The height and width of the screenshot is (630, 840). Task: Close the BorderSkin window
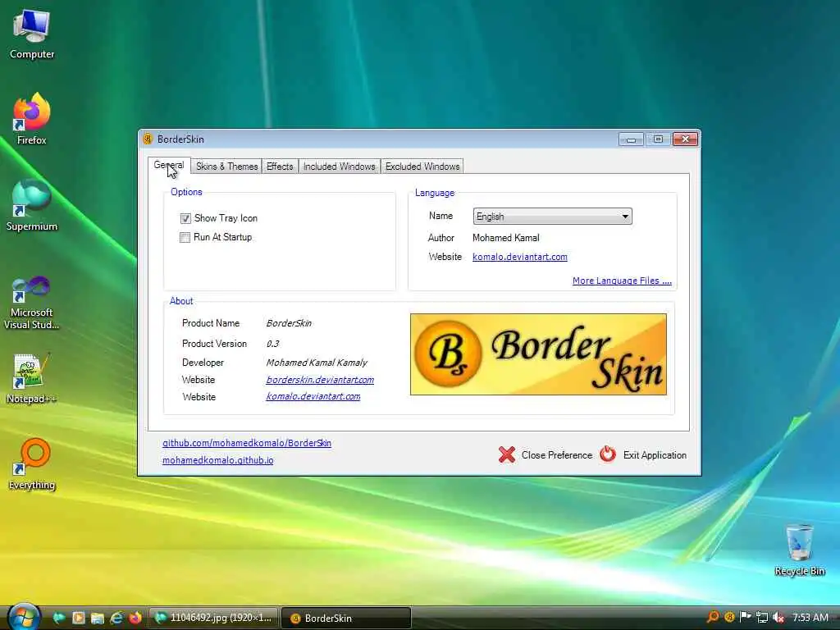tap(685, 139)
